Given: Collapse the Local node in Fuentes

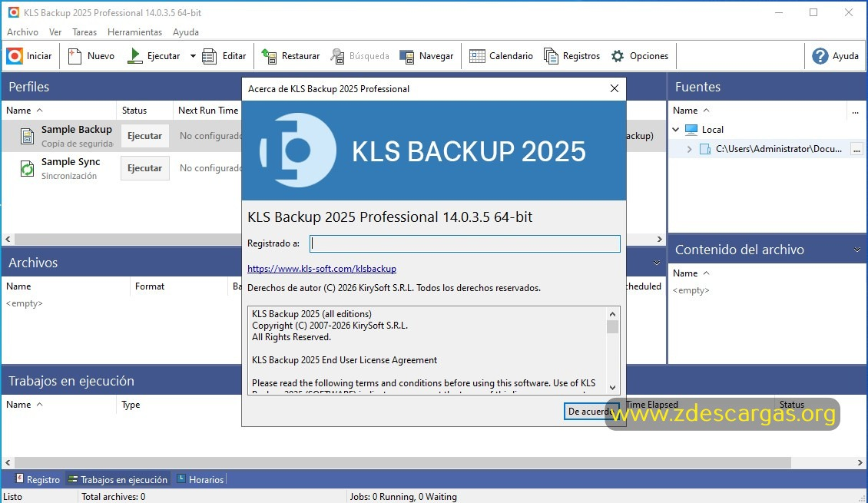Looking at the screenshot, I should (676, 129).
